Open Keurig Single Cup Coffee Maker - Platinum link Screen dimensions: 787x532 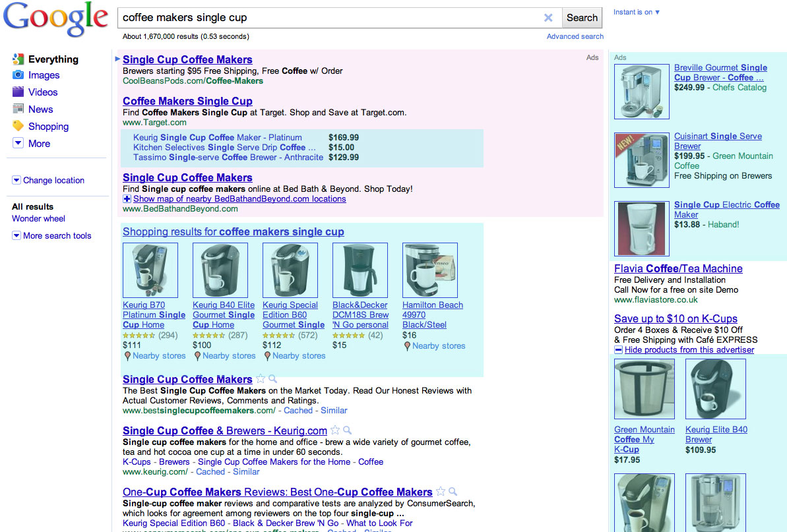(x=217, y=137)
